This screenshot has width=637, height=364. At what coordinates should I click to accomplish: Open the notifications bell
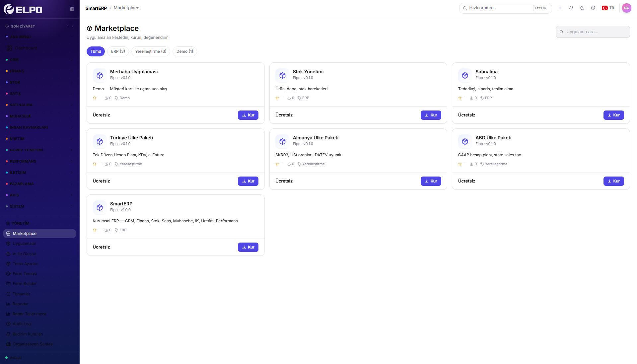(571, 8)
